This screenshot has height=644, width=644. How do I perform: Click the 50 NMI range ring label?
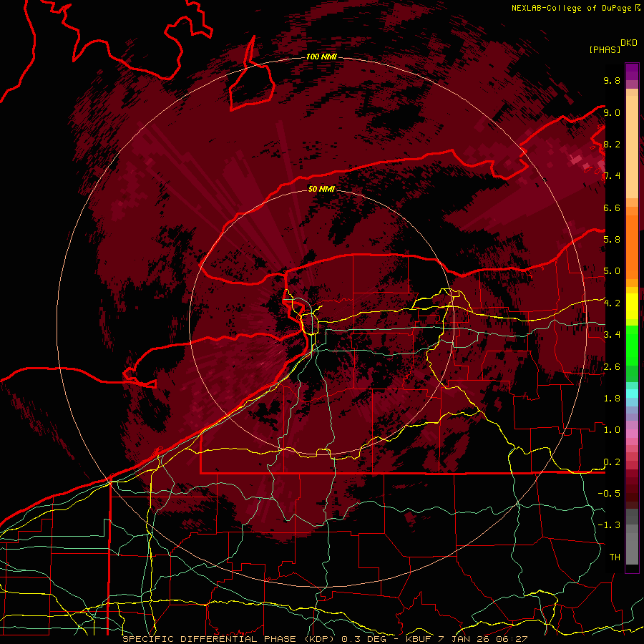321,189
